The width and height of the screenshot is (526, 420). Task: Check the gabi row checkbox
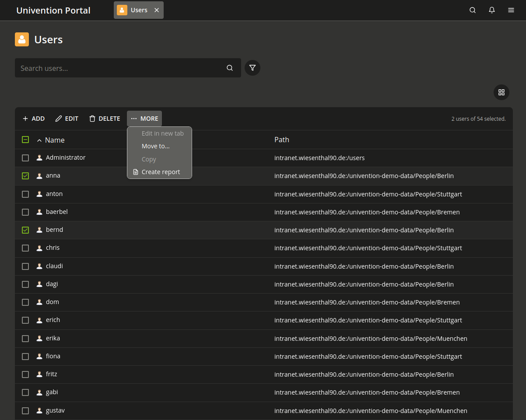coord(25,392)
